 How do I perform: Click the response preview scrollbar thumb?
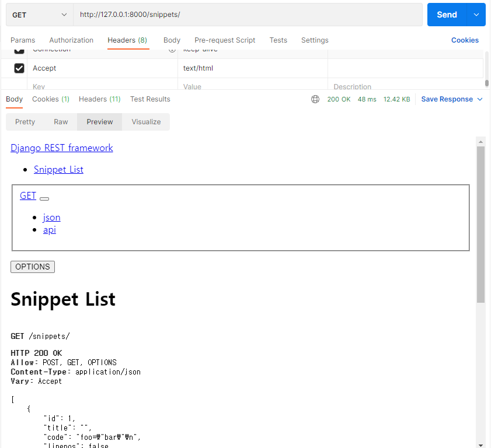pyautogui.click(x=480, y=225)
